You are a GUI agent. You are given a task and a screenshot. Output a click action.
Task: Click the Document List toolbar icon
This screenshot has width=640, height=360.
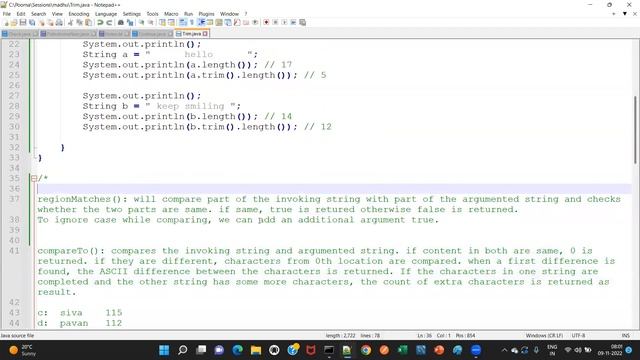point(228,22)
